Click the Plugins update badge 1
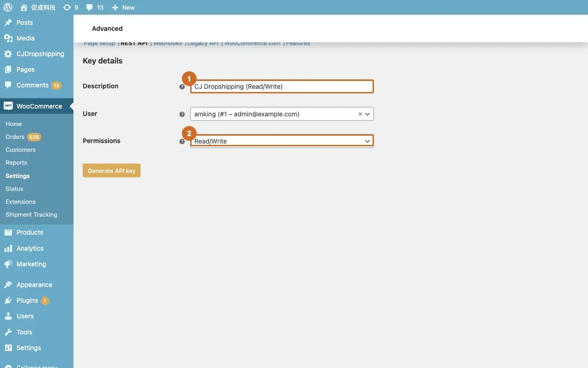 [x=45, y=301]
